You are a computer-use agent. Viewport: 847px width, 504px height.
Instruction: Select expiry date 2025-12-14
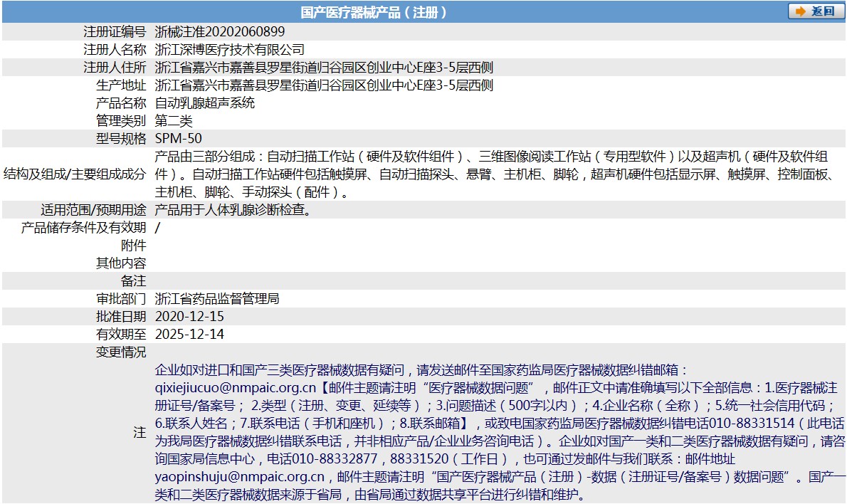point(189,335)
